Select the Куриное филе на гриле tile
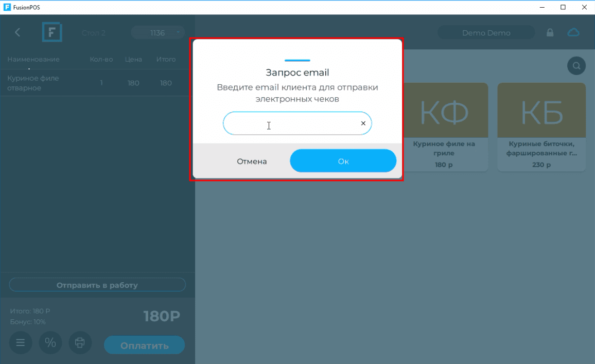 coord(444,127)
